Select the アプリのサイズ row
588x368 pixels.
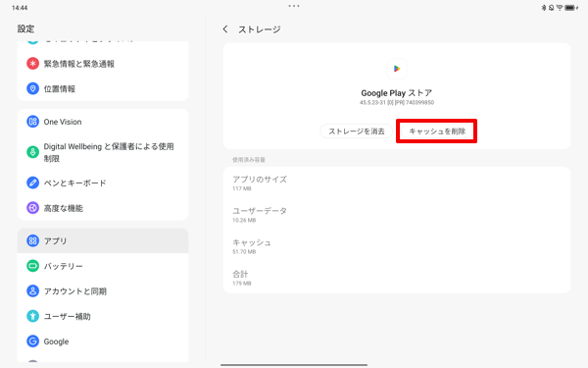[x=397, y=183]
